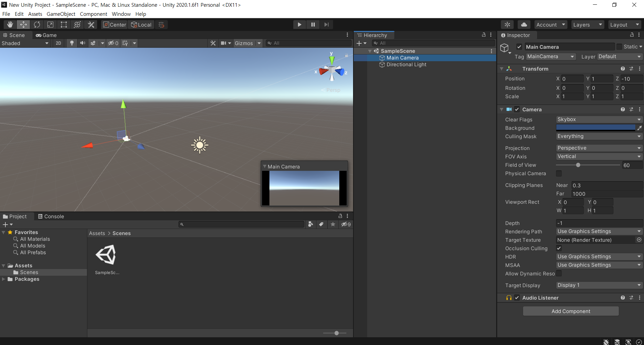Open Transform component presets icon

(631, 69)
